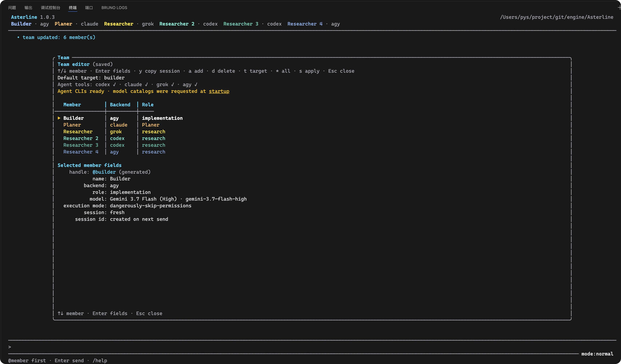Click the 't target' shortcut hint
The height and width of the screenshot is (364, 621).
pos(255,71)
